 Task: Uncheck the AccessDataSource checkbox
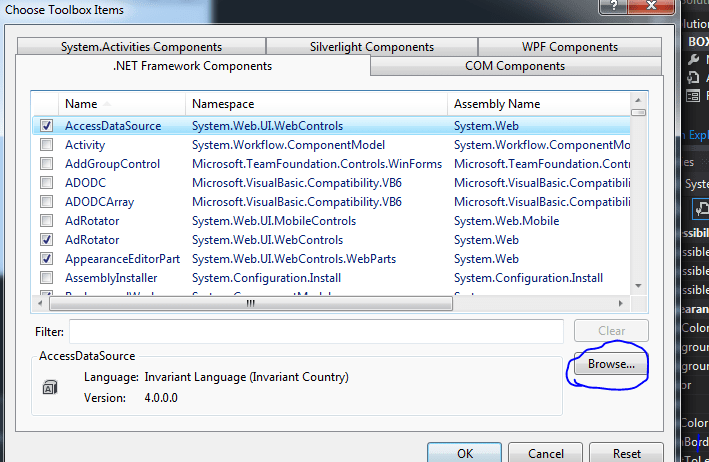[46, 126]
